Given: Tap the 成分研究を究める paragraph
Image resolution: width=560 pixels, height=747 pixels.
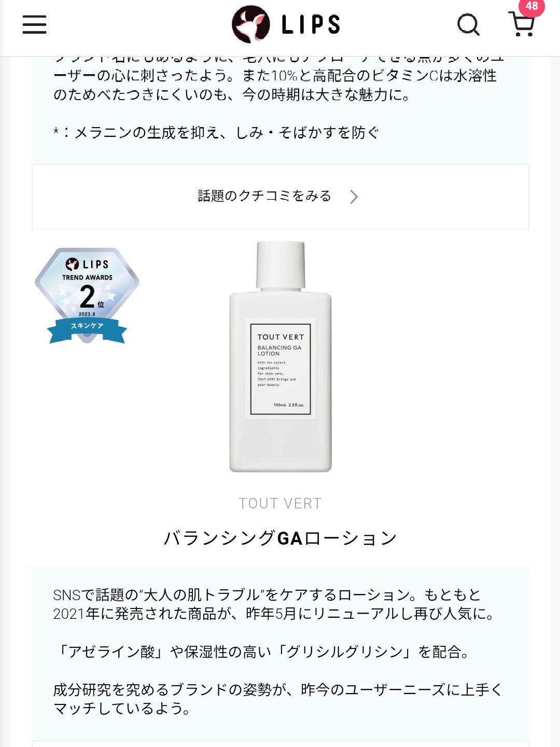Looking at the screenshot, I should (x=278, y=699).
